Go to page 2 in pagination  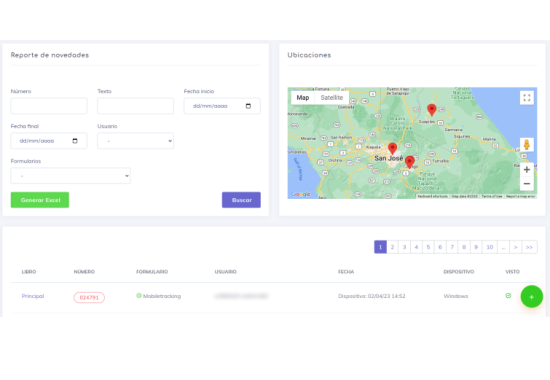tap(393, 247)
